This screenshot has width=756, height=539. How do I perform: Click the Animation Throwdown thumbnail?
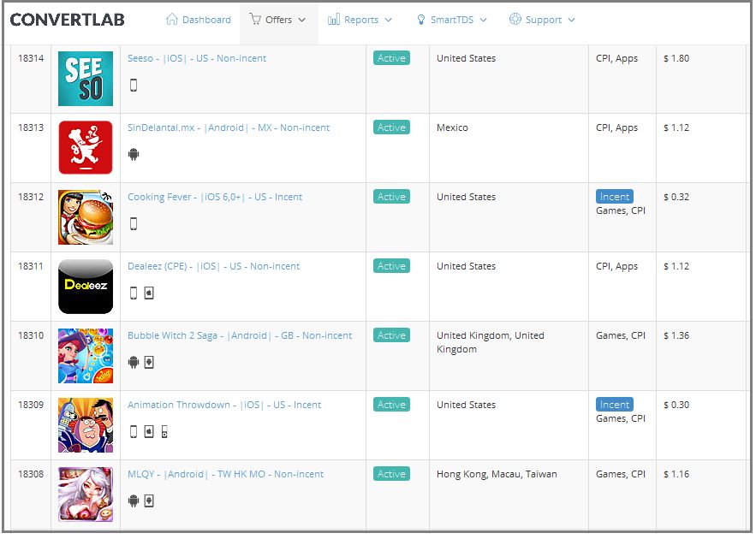(86, 425)
